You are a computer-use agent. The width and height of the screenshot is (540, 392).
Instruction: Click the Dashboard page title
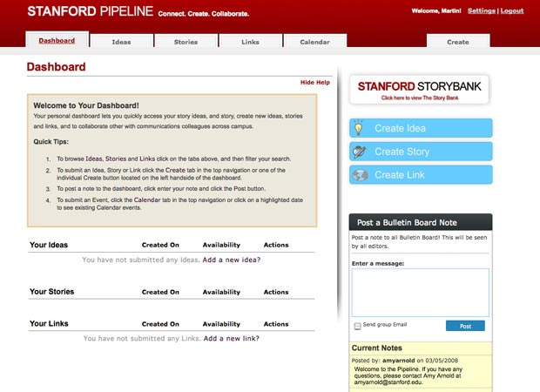[56, 66]
